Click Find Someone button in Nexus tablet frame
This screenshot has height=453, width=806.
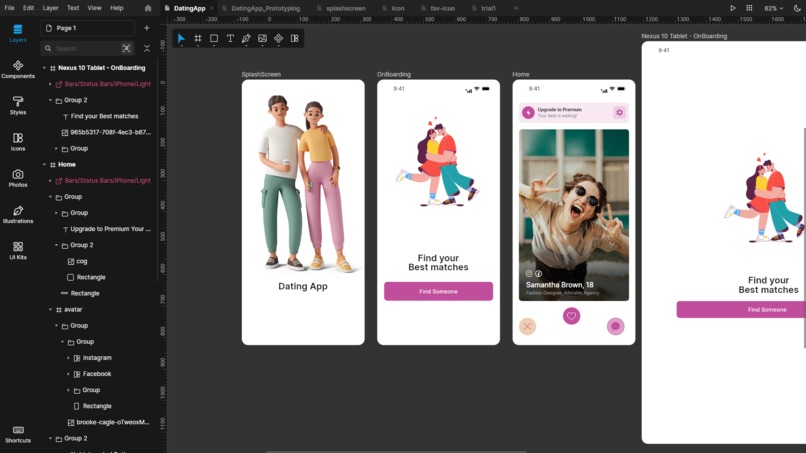741,310
